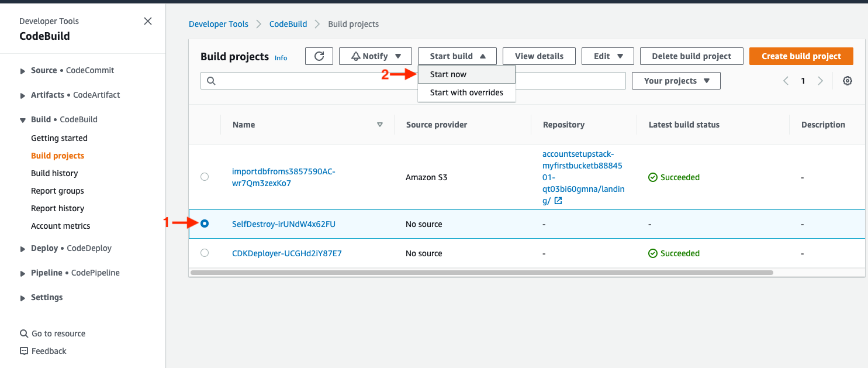Click the View details button
This screenshot has height=368, width=868.
coord(539,56)
